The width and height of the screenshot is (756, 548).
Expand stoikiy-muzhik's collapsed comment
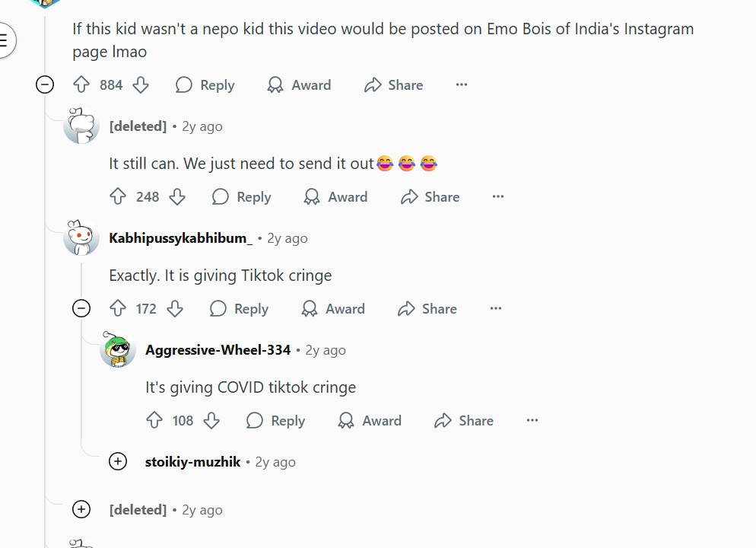click(118, 461)
